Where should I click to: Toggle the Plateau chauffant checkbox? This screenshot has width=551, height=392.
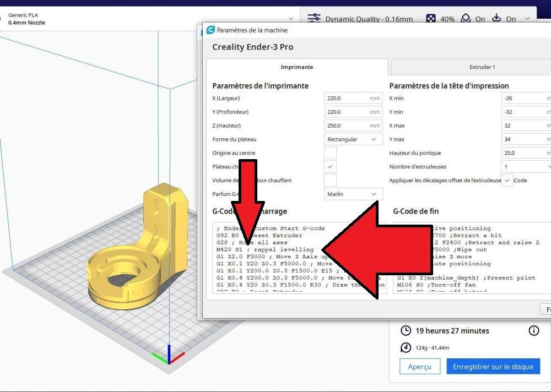(330, 166)
